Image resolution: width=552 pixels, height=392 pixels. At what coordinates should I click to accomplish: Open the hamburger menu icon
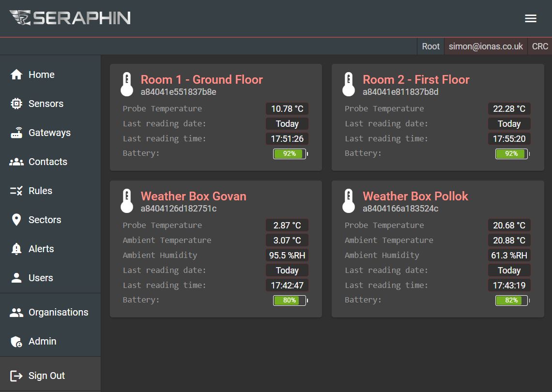[531, 18]
